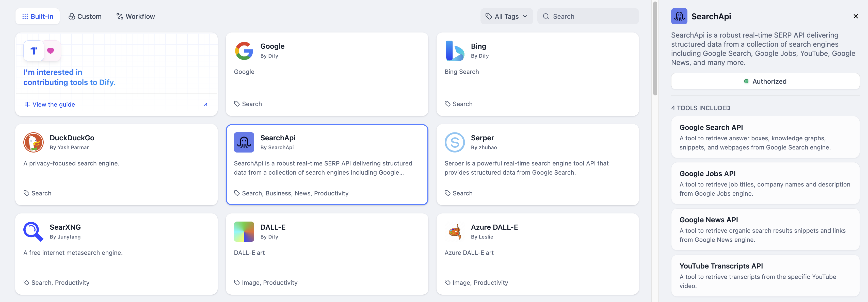Click the pink heart icon

point(51,51)
